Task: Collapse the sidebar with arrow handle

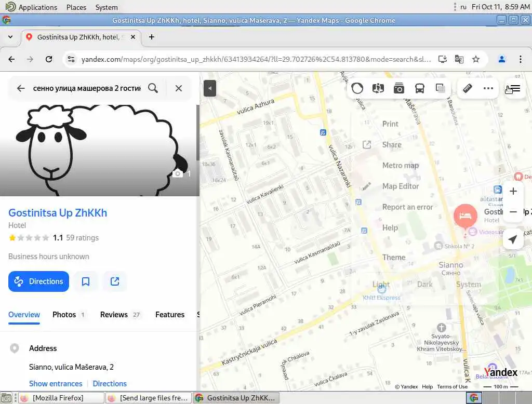Action: (210, 88)
